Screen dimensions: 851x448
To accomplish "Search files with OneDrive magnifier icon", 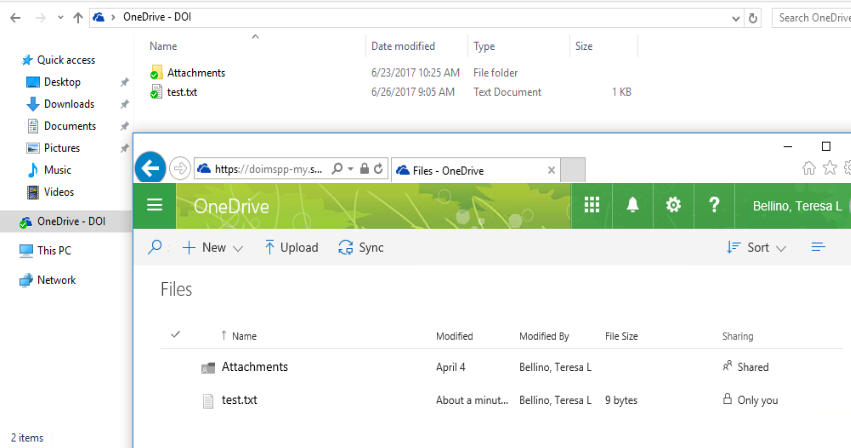I will point(155,248).
